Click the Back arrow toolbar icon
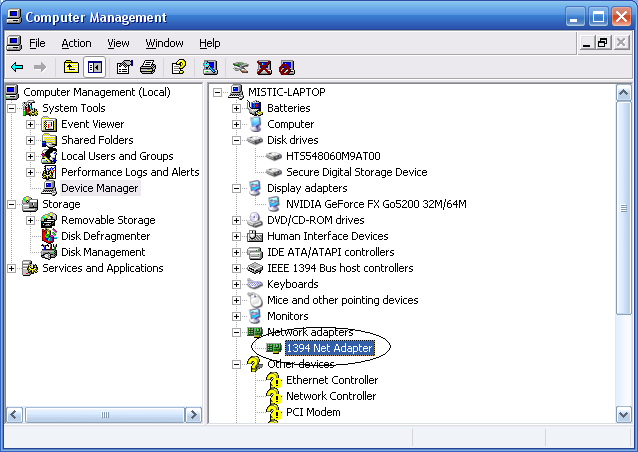The width and height of the screenshot is (638, 452). point(17,67)
